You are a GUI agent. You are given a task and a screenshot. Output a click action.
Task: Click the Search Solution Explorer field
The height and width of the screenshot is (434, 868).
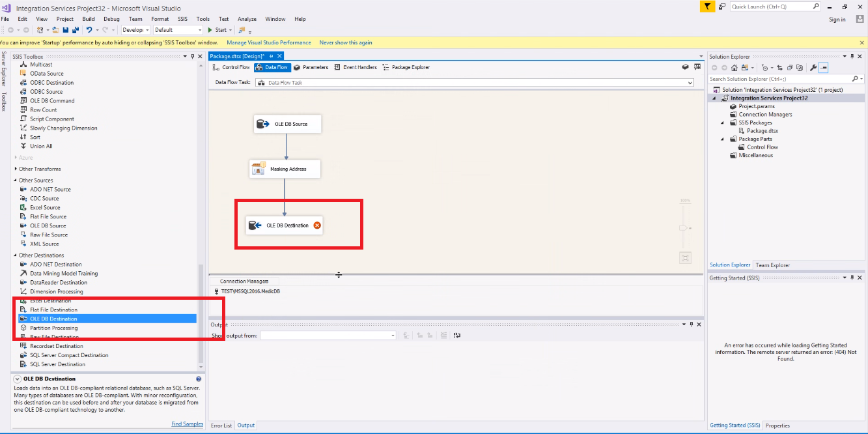(x=787, y=79)
